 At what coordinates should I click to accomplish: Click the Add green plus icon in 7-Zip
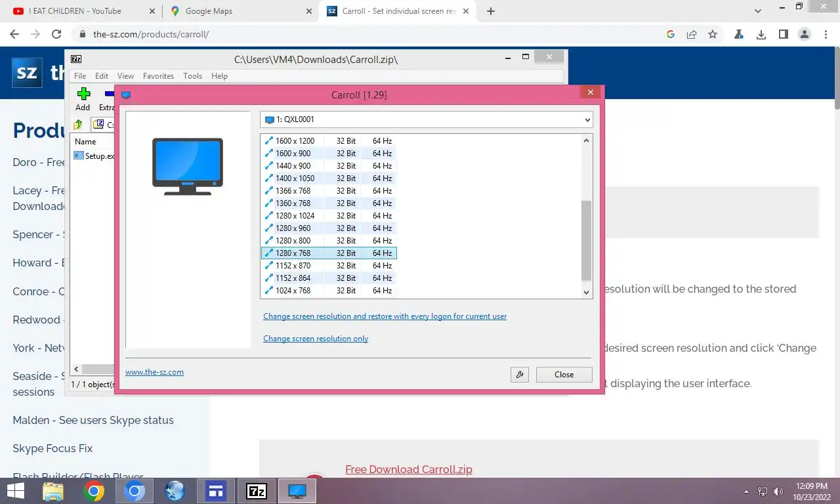pos(83,94)
